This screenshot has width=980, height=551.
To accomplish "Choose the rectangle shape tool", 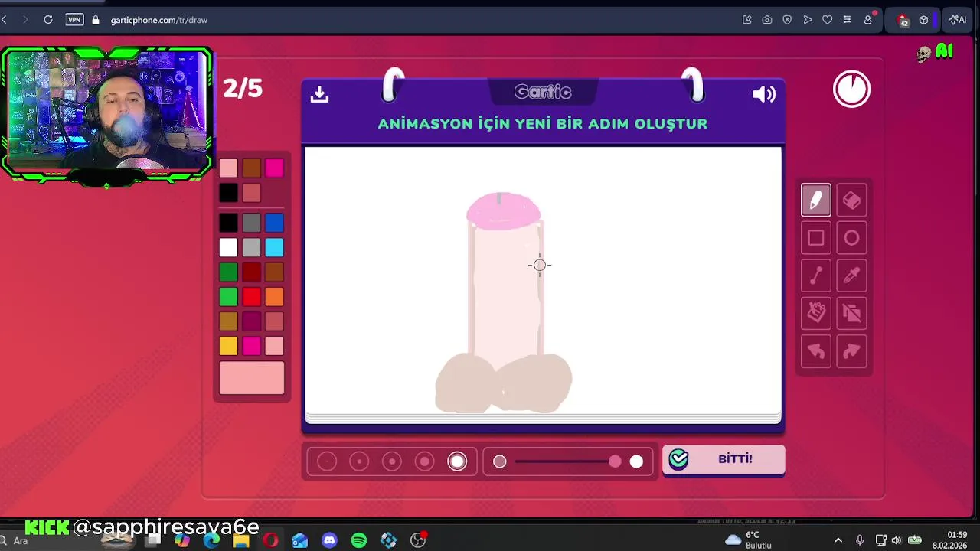I will [815, 238].
